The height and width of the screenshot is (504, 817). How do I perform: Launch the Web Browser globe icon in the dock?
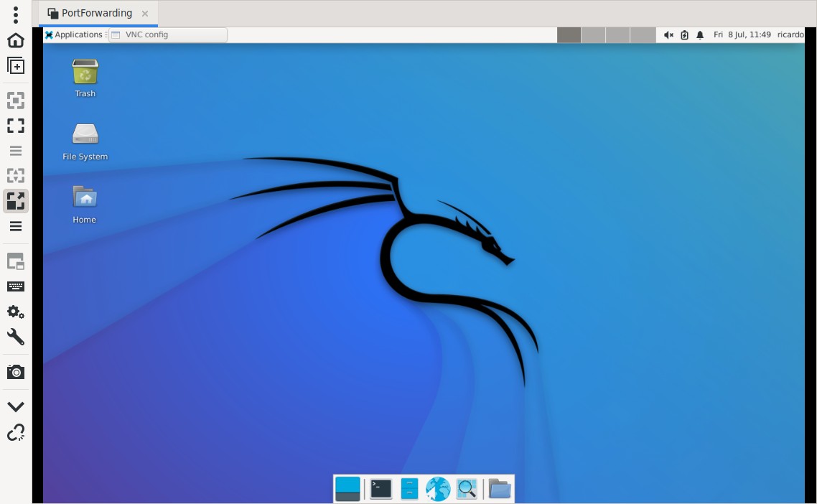[x=438, y=489]
